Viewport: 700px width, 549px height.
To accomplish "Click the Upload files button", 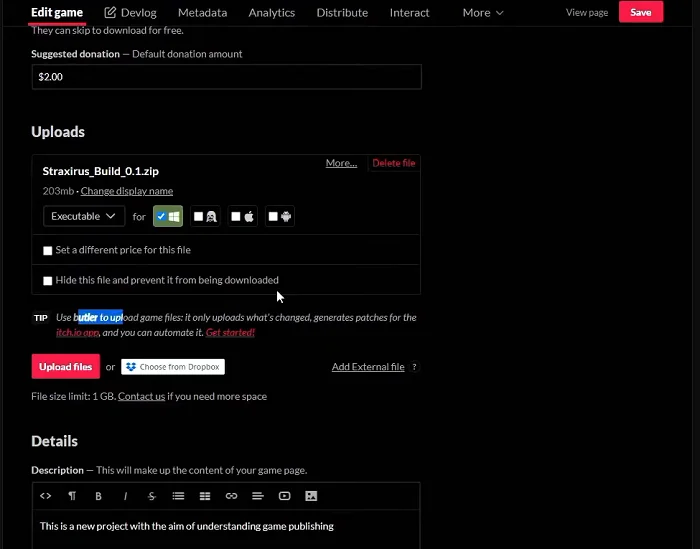I will pos(66,366).
